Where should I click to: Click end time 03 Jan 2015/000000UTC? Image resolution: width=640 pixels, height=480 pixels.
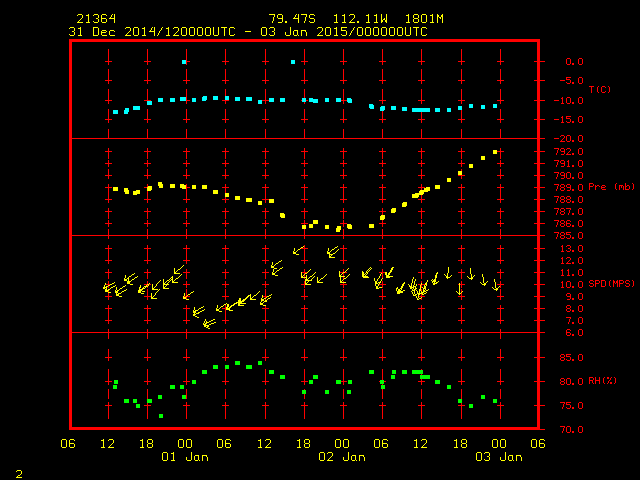coord(344,32)
